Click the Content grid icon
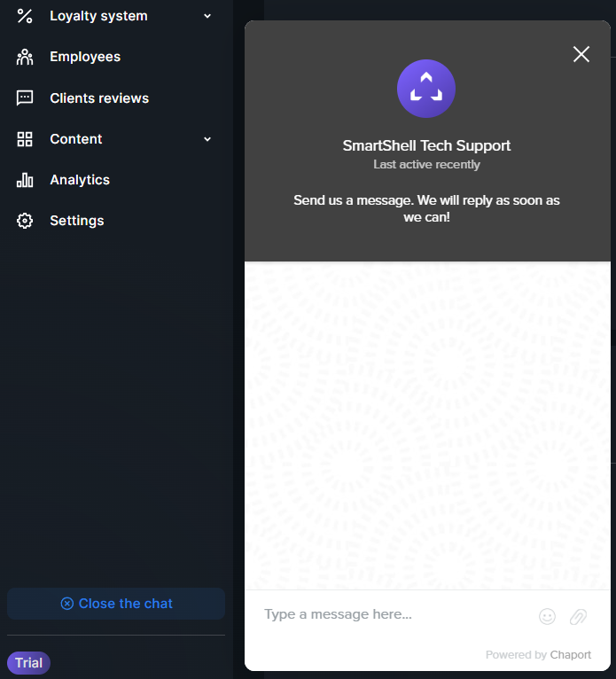 tap(25, 139)
